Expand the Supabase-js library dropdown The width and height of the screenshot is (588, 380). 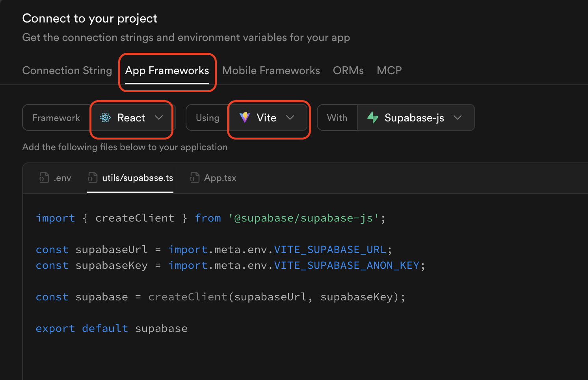click(458, 117)
